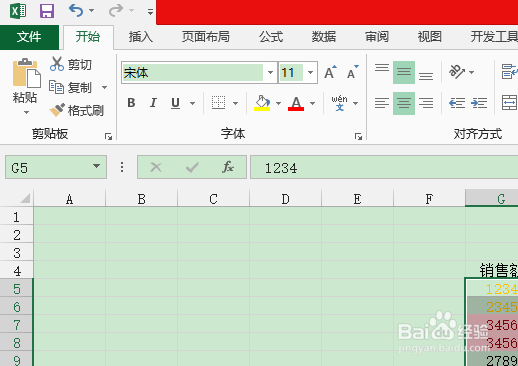Click the Redo arrow icon
Image resolution: width=518 pixels, height=366 pixels.
click(116, 11)
